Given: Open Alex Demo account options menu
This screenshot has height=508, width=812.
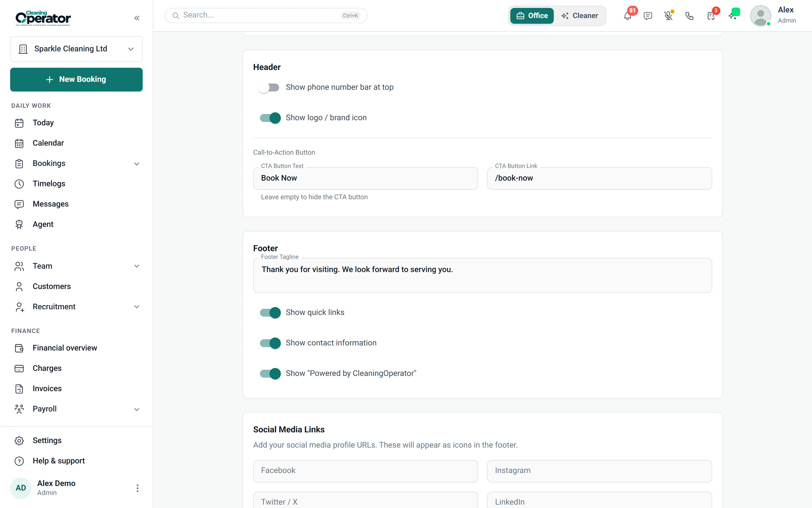Looking at the screenshot, I should [137, 488].
